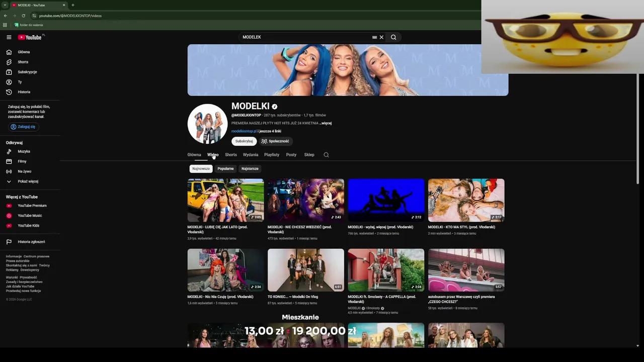Select the Najstarsze sort chip

click(x=250, y=169)
